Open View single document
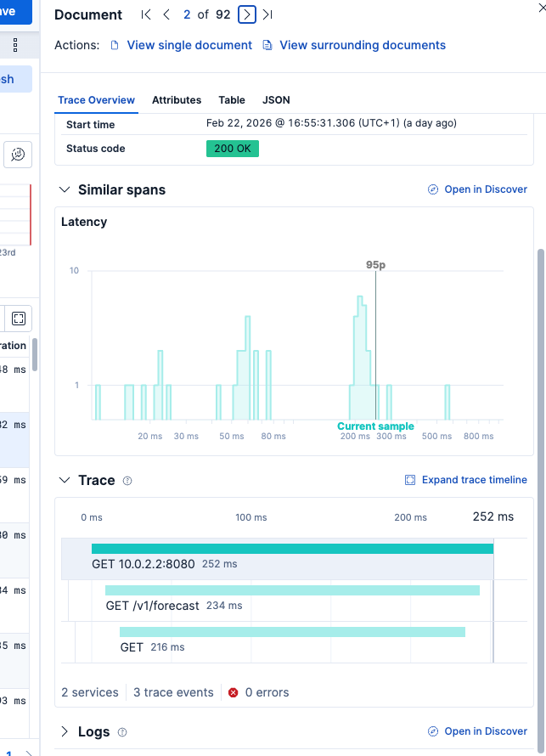Viewport: 546px width, 756px height. pyautogui.click(x=189, y=45)
